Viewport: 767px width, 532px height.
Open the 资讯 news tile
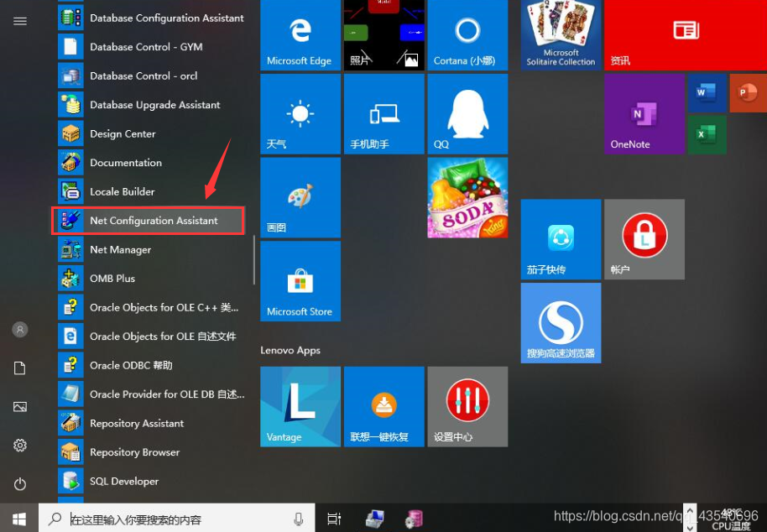pos(686,34)
